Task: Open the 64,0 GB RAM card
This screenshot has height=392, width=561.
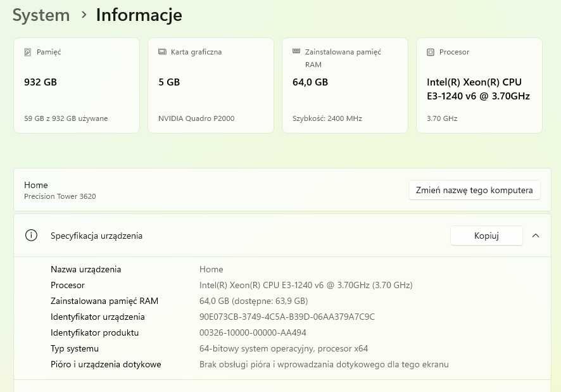Action: point(345,85)
